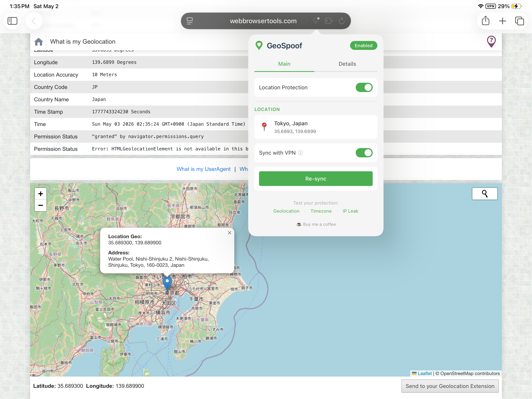Tap the Share icon

486,21
